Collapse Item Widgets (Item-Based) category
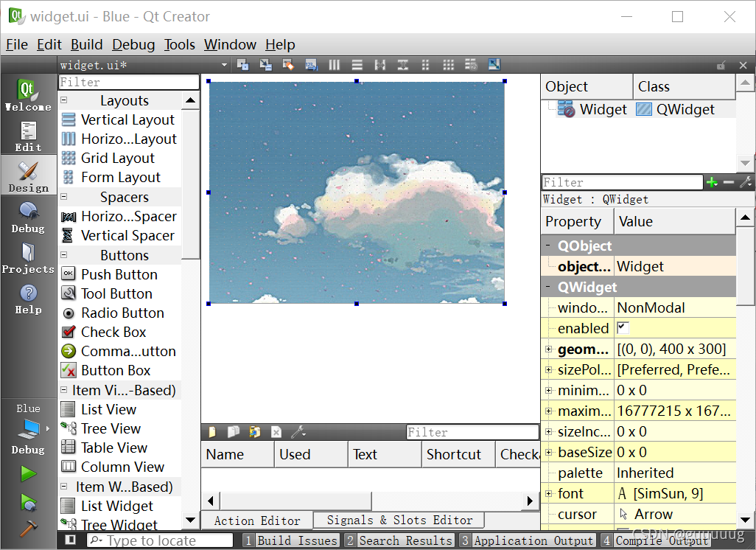The height and width of the screenshot is (550, 756). 63,487
